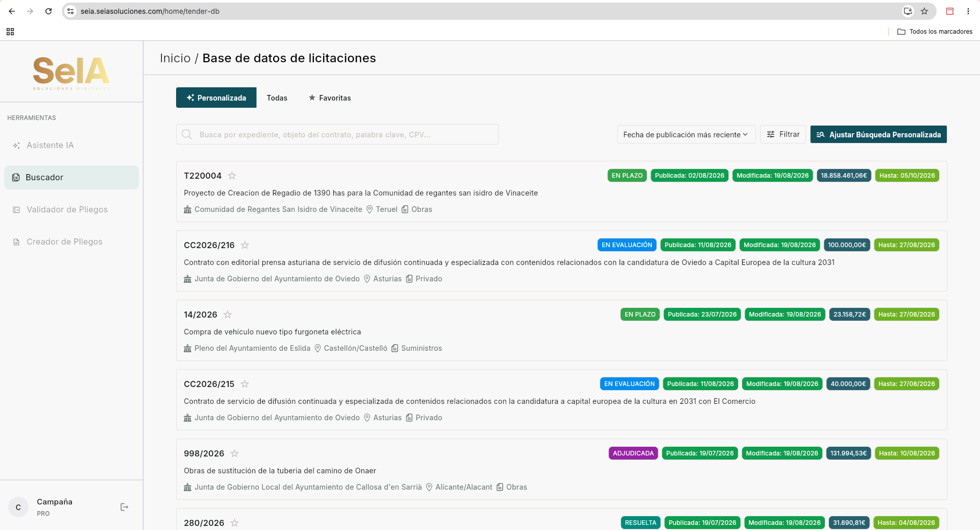
Task: Bookmark this page with the star icon
Action: tap(924, 11)
